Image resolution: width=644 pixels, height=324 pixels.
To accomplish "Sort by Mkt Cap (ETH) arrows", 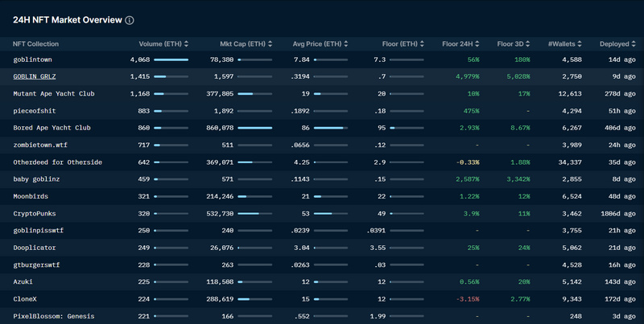I will click(x=270, y=44).
